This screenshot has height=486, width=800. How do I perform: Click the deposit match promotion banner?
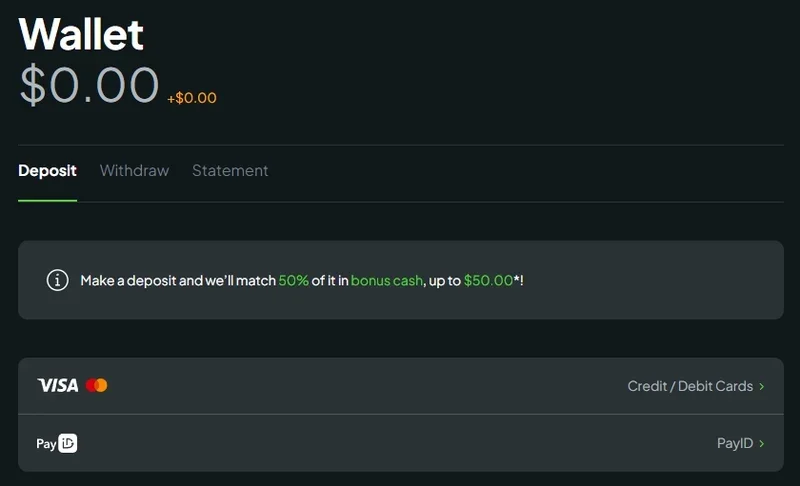click(401, 280)
